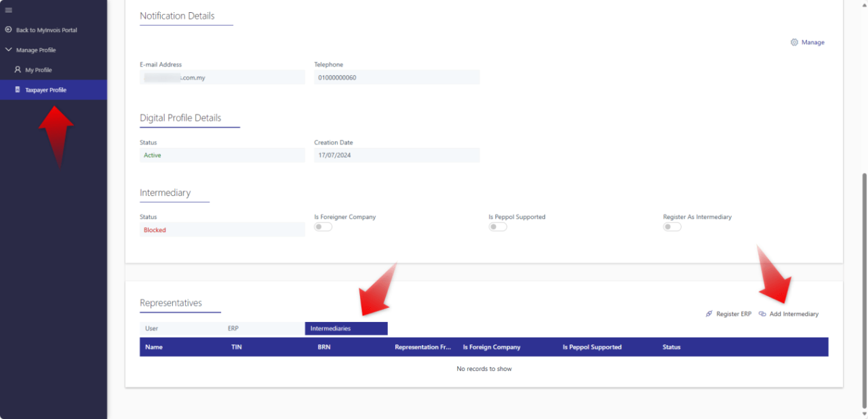868x419 pixels.
Task: Click the Back to MyInvois Portal icon
Action: (8, 31)
